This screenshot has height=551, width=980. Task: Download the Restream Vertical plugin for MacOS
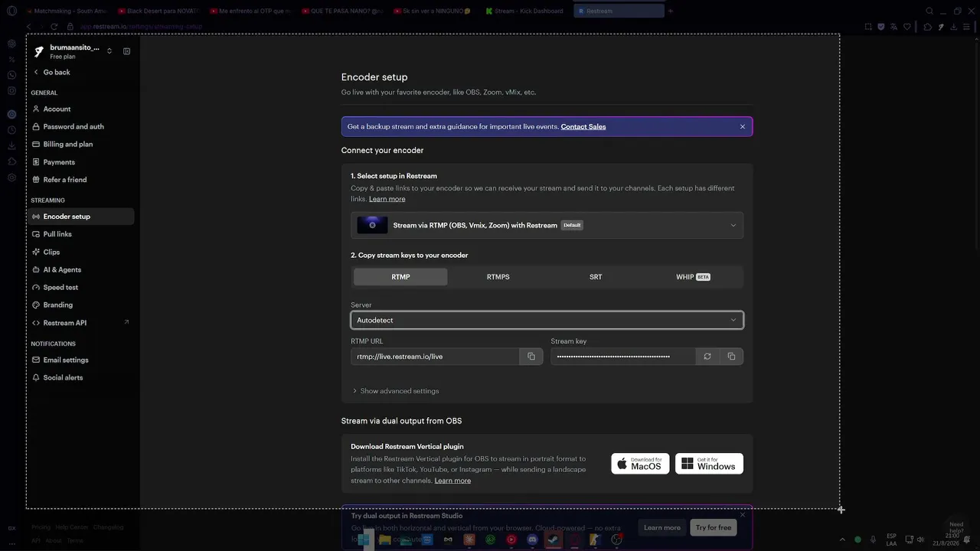coord(640,464)
